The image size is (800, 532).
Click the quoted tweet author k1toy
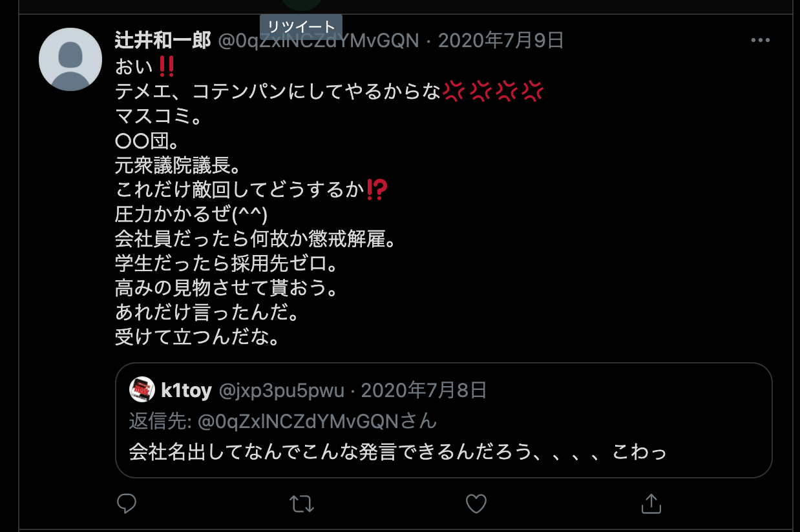tap(186, 390)
